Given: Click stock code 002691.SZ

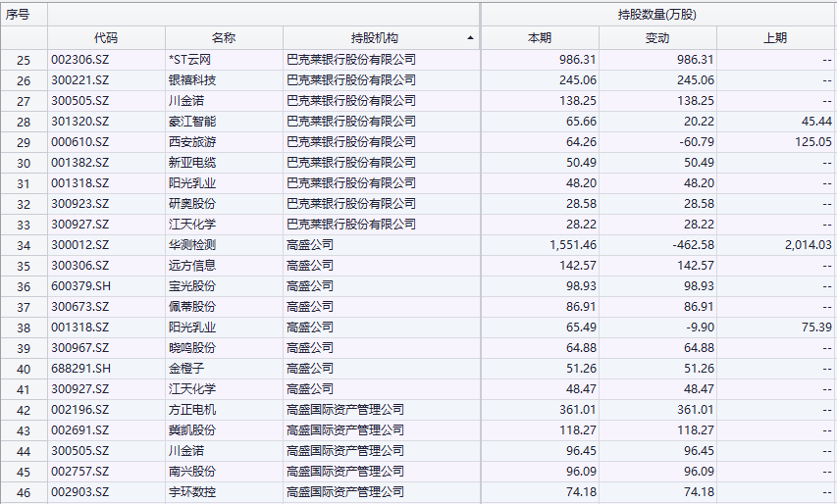Looking at the screenshot, I should coord(80,429).
